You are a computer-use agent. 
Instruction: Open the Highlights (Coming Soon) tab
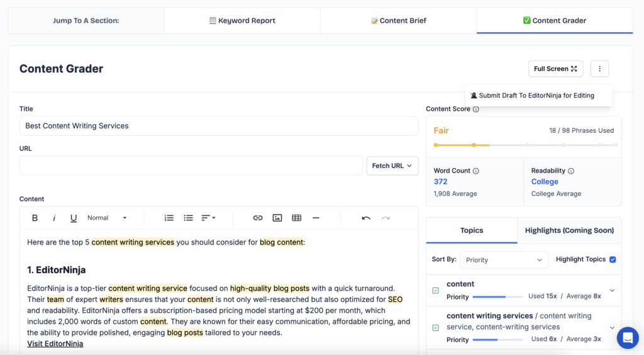[569, 230]
